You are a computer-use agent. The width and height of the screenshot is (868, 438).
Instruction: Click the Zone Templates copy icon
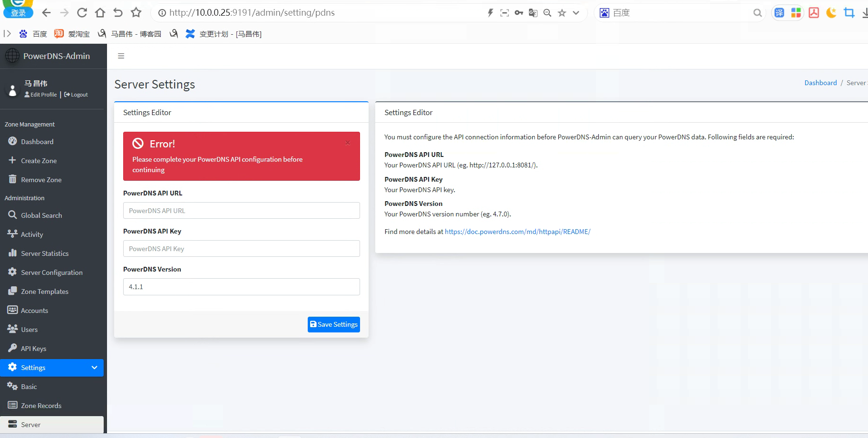[12, 291]
